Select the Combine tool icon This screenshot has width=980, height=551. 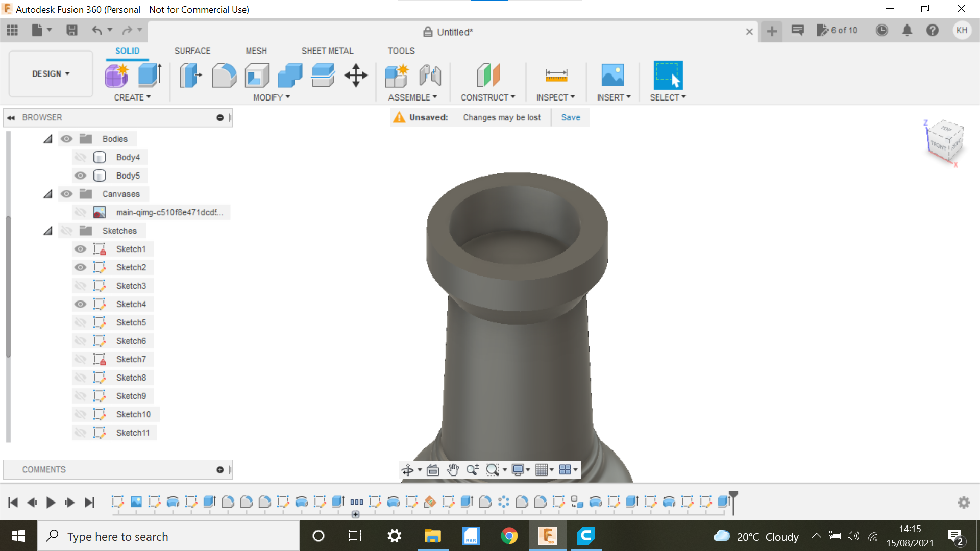(290, 76)
